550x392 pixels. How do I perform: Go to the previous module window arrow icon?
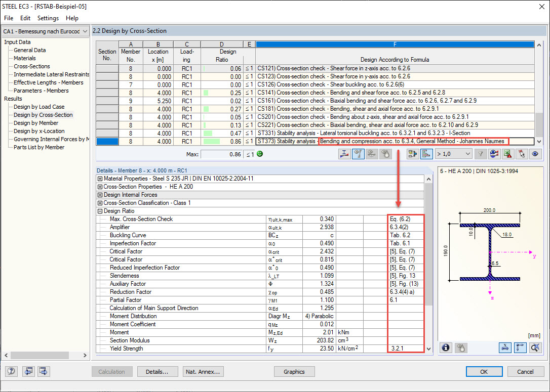(x=29, y=371)
